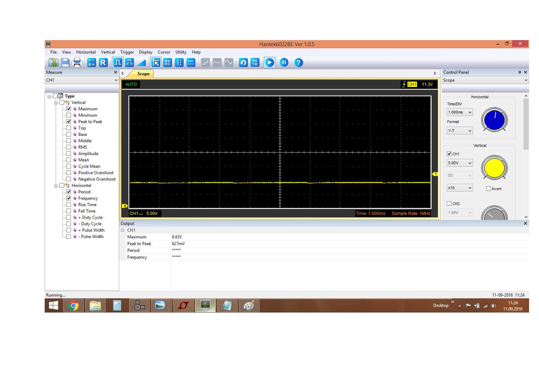Open the Trigger menu
Image resolution: width=539 pixels, height=392 pixels.
click(127, 52)
